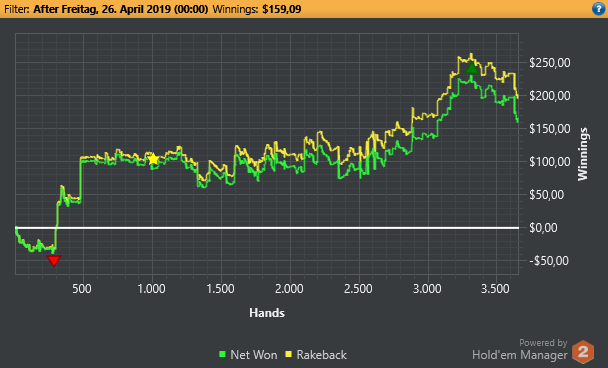Image resolution: width=608 pixels, height=368 pixels.
Task: Click the dark green upward triangle peak marker
Action: (x=472, y=68)
